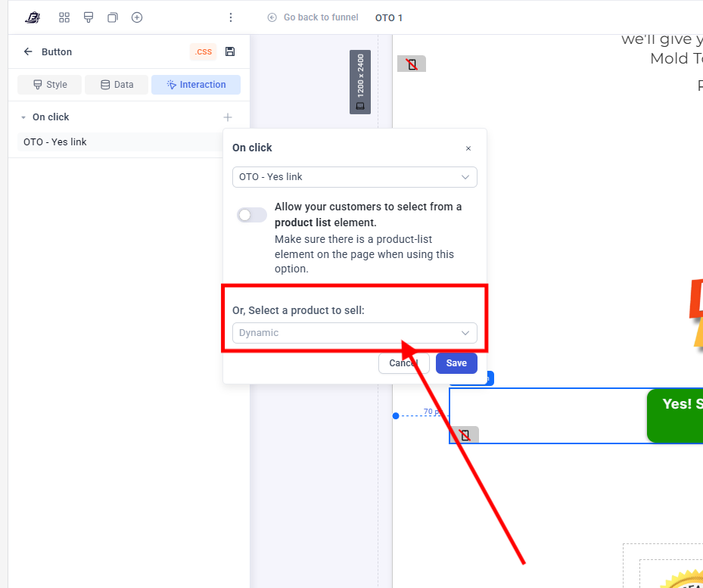Viewport: 703px width, 588px height.
Task: Close the On click popup
Action: 468,148
